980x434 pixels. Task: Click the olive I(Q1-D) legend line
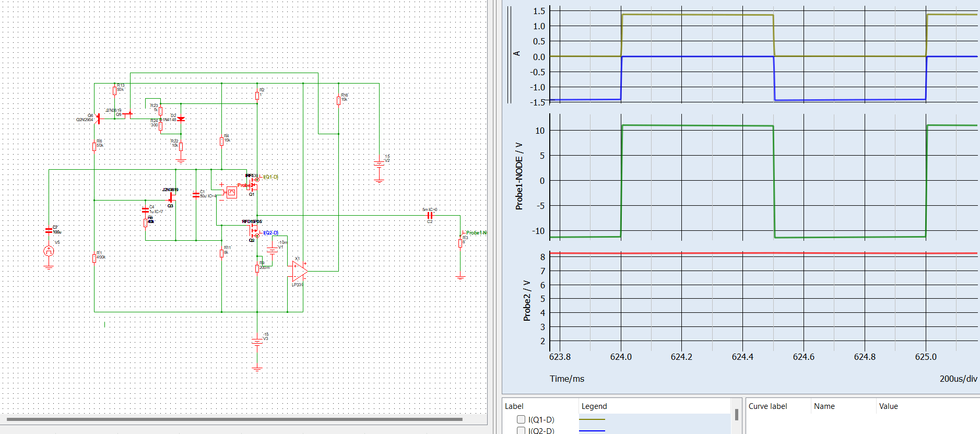pos(592,419)
